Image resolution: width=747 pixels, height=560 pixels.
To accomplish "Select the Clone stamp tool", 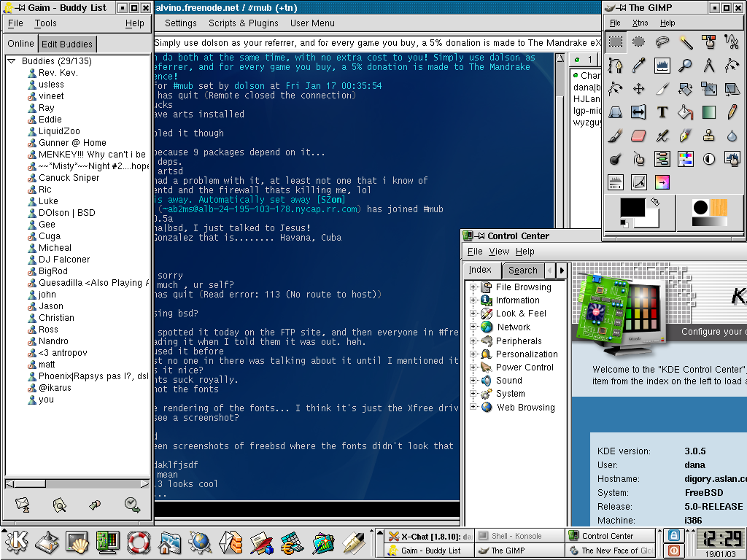I will (709, 135).
